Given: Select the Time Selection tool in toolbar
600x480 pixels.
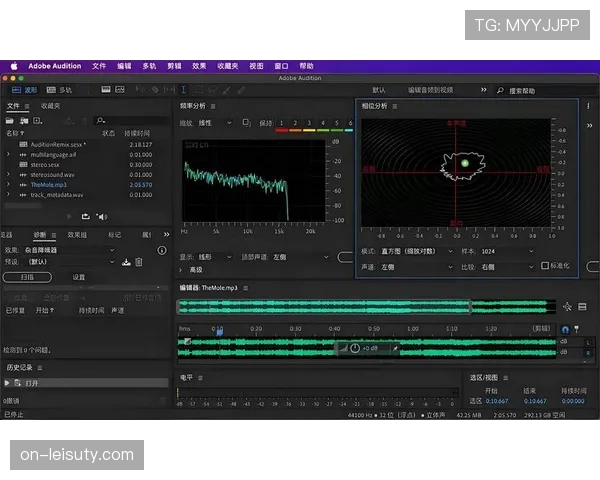Looking at the screenshot, I should click(x=183, y=90).
